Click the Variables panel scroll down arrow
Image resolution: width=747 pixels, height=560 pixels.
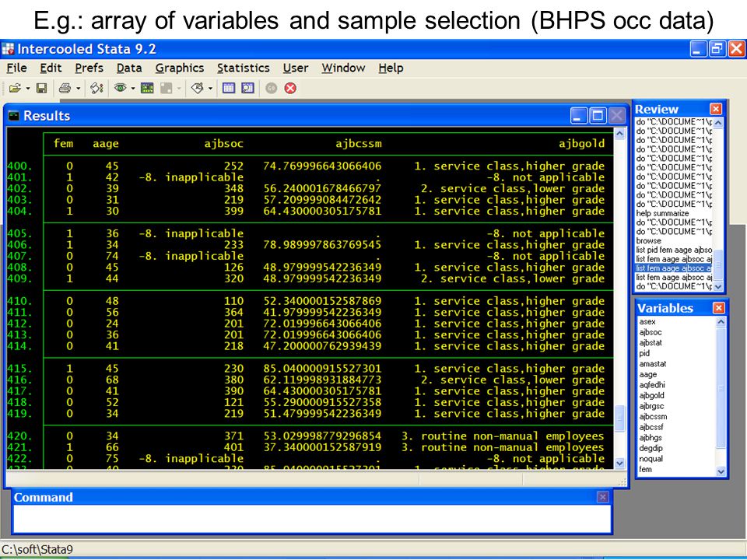721,471
